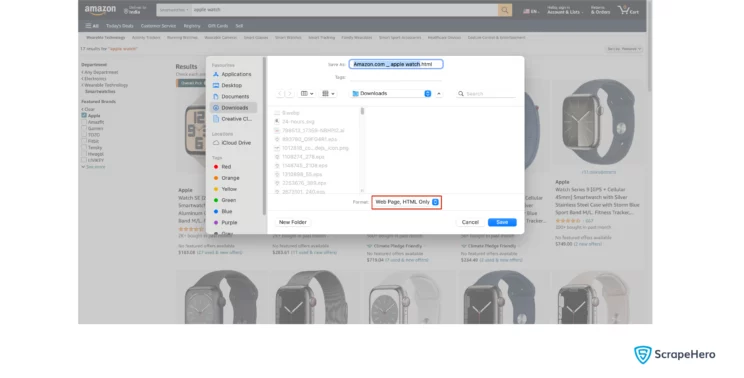Viewport: 744px width, 378px height.
Task: Open the Format Web Page, HTML Only dropdown
Action: tap(407, 203)
